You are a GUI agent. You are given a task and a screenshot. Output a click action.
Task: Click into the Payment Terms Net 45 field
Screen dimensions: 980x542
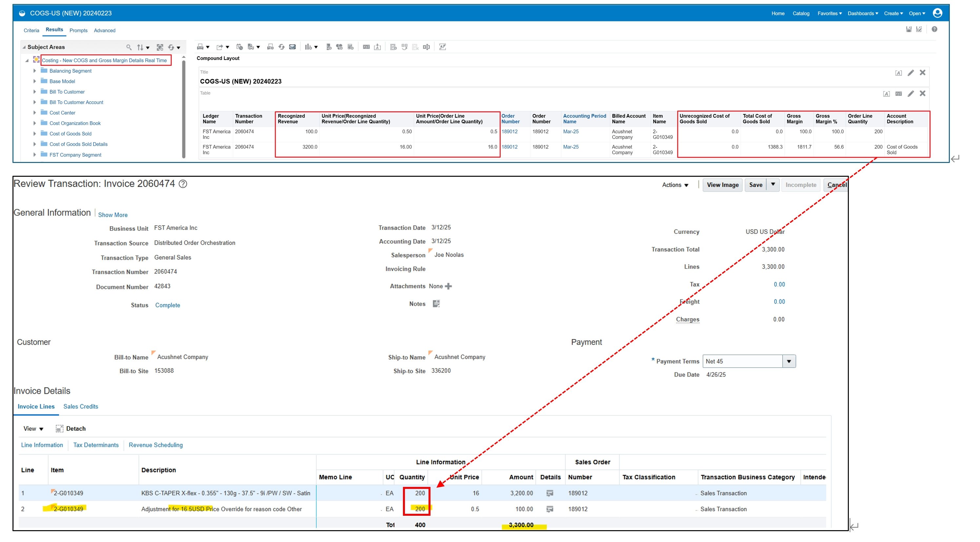(742, 361)
